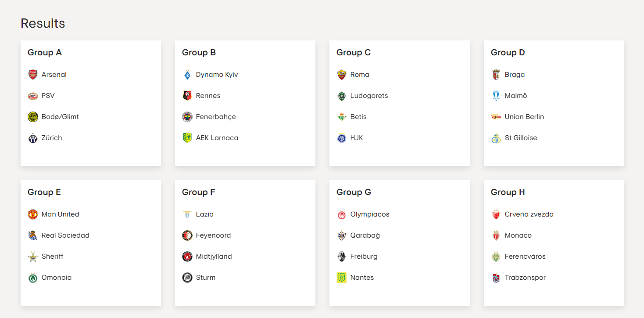This screenshot has width=644, height=318.
Task: Click the Trabzonspor club badge
Action: (x=496, y=278)
